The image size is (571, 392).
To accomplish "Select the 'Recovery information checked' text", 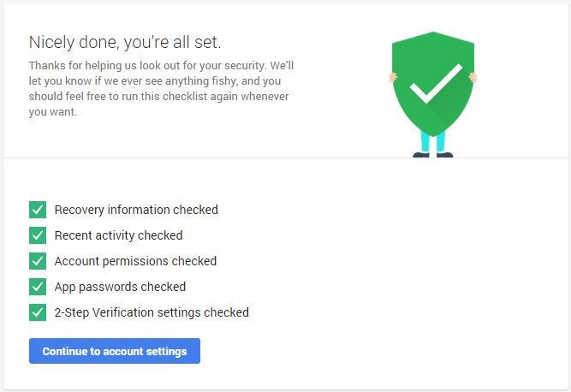I will [x=136, y=210].
